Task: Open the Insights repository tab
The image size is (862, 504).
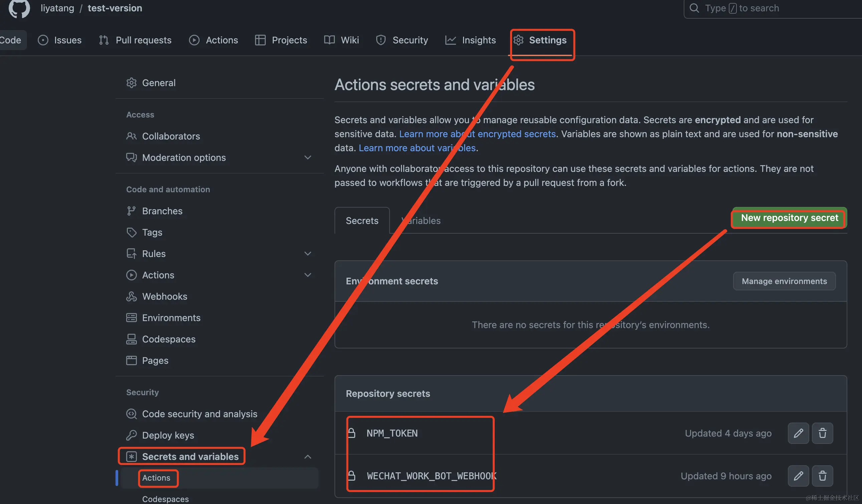Action: coord(478,40)
